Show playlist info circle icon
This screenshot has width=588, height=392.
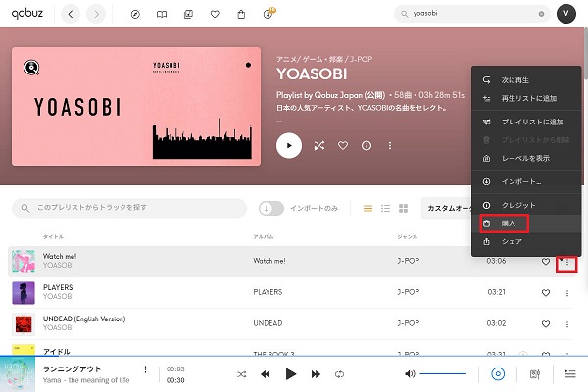click(x=367, y=146)
